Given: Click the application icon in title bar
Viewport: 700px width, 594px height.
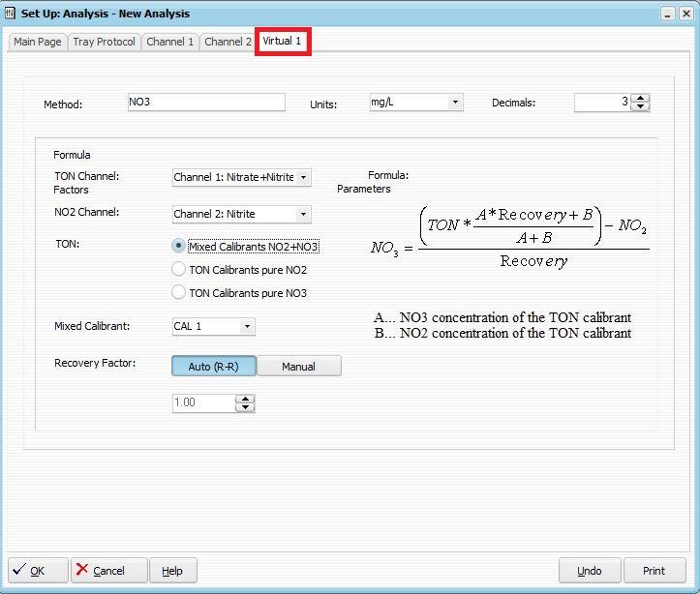Looking at the screenshot, I should [x=11, y=14].
